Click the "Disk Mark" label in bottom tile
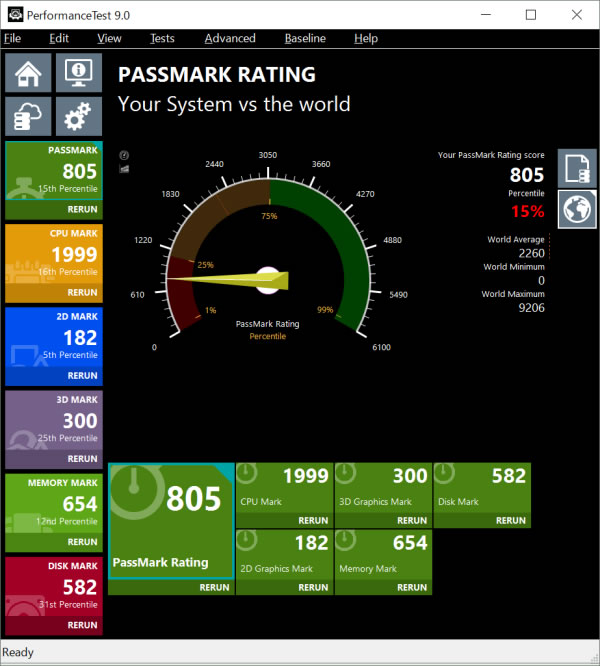 458,502
